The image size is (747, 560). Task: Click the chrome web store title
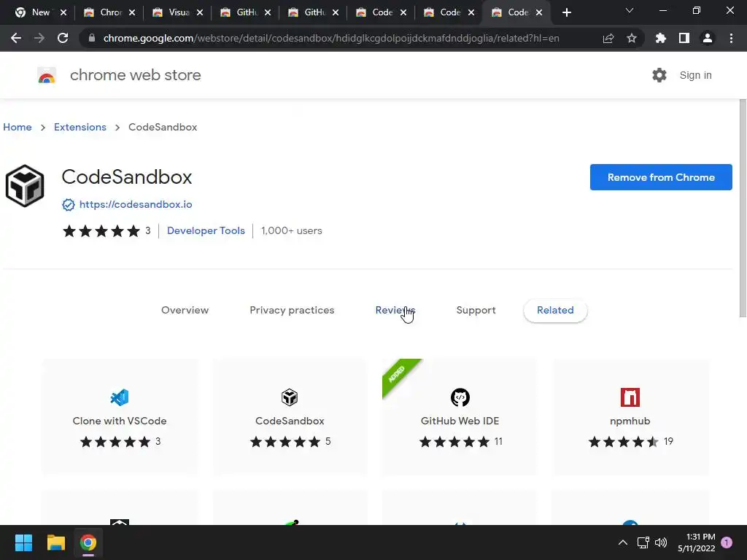click(x=135, y=75)
